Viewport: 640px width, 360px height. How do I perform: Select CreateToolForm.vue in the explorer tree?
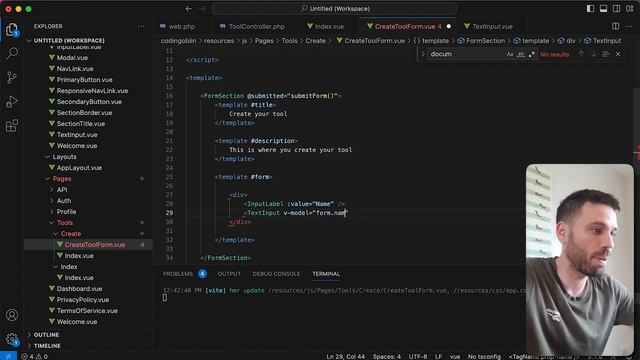95,245
